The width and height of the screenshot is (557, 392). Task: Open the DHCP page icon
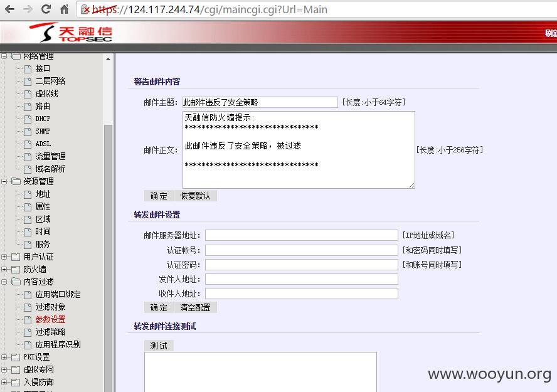pyautogui.click(x=28, y=119)
